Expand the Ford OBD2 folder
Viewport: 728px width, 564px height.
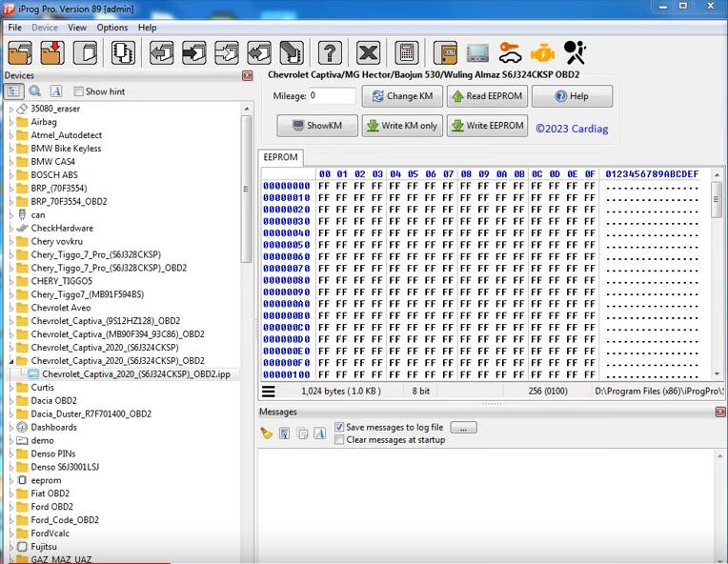point(11,507)
